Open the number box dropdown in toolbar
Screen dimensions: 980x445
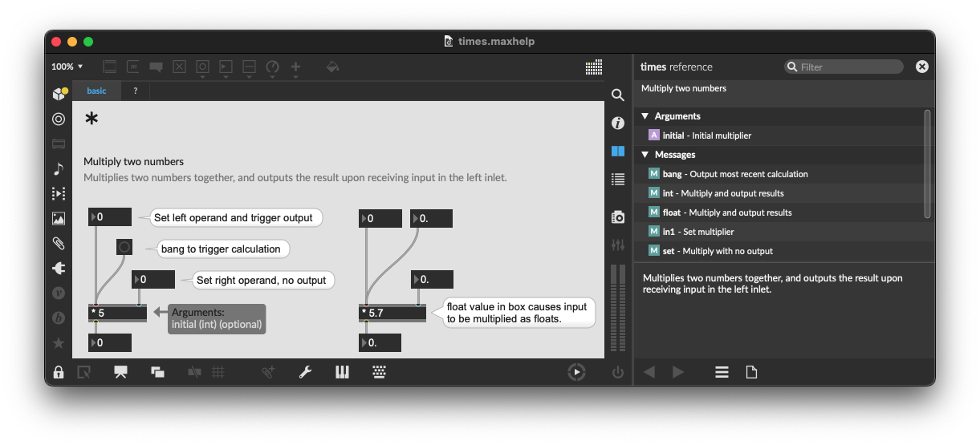coord(226,69)
